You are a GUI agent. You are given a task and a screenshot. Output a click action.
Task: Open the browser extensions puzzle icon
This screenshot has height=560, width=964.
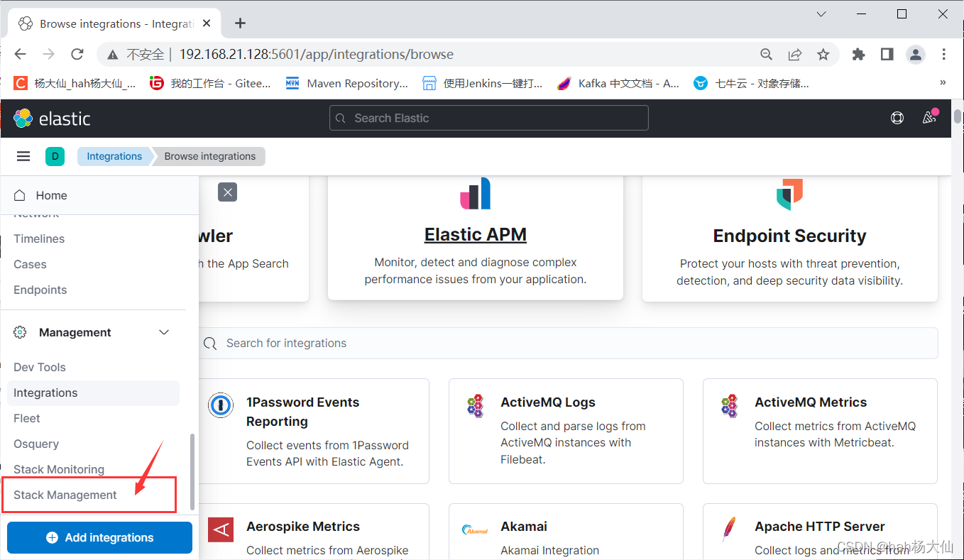[859, 54]
